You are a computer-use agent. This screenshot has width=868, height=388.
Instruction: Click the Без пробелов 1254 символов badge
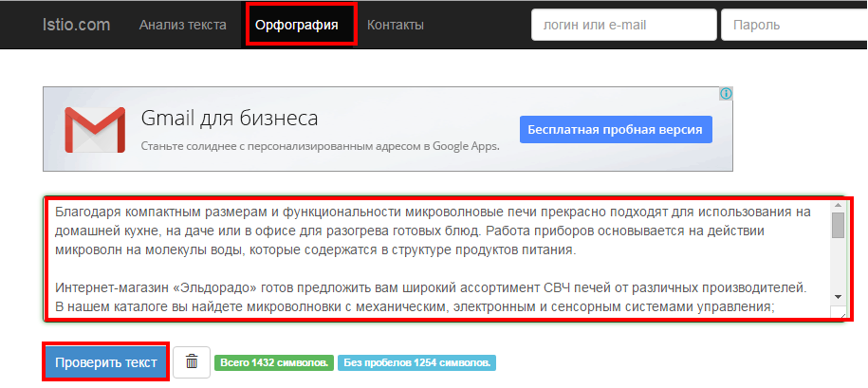[416, 363]
